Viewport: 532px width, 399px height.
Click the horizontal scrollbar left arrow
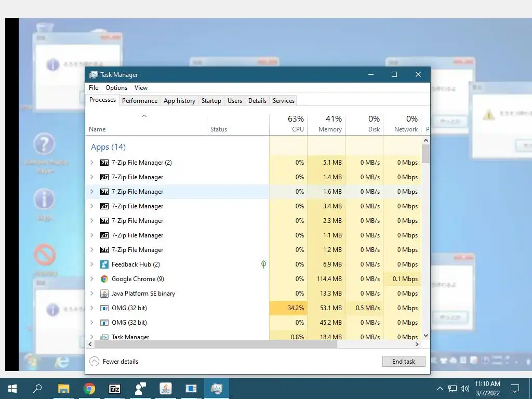point(90,344)
